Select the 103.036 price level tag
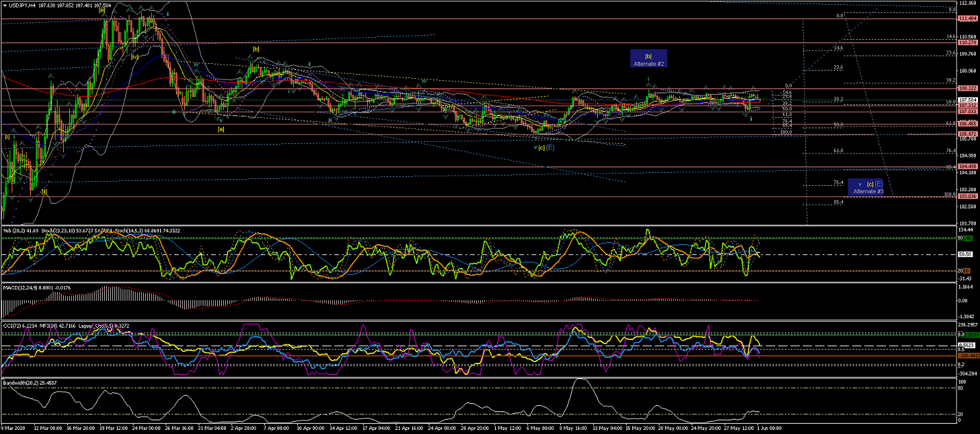 968,197
